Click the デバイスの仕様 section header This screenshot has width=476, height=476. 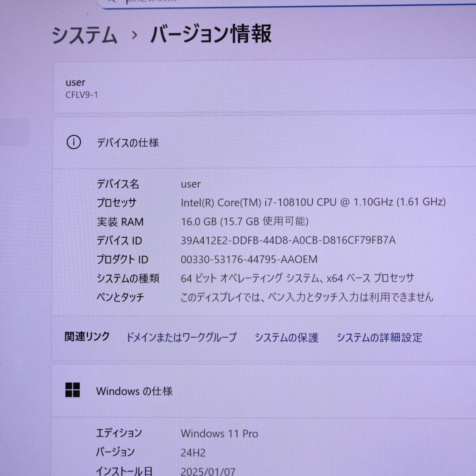pos(128,142)
